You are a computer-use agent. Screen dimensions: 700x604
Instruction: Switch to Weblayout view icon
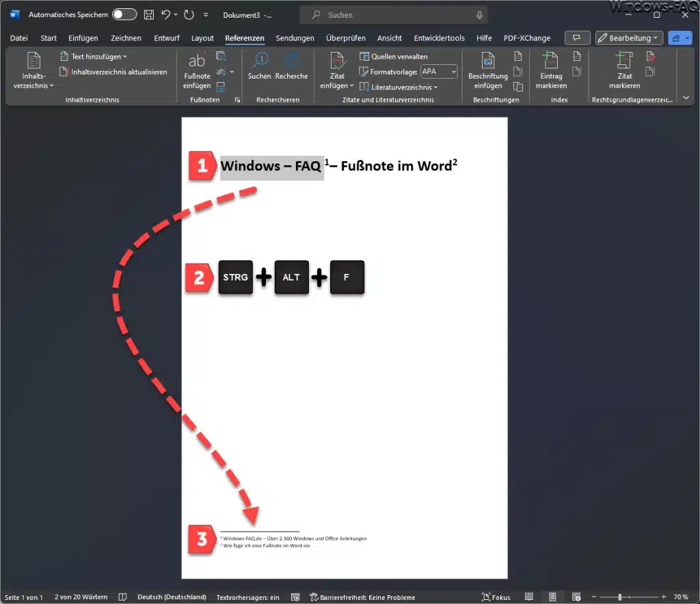576,597
